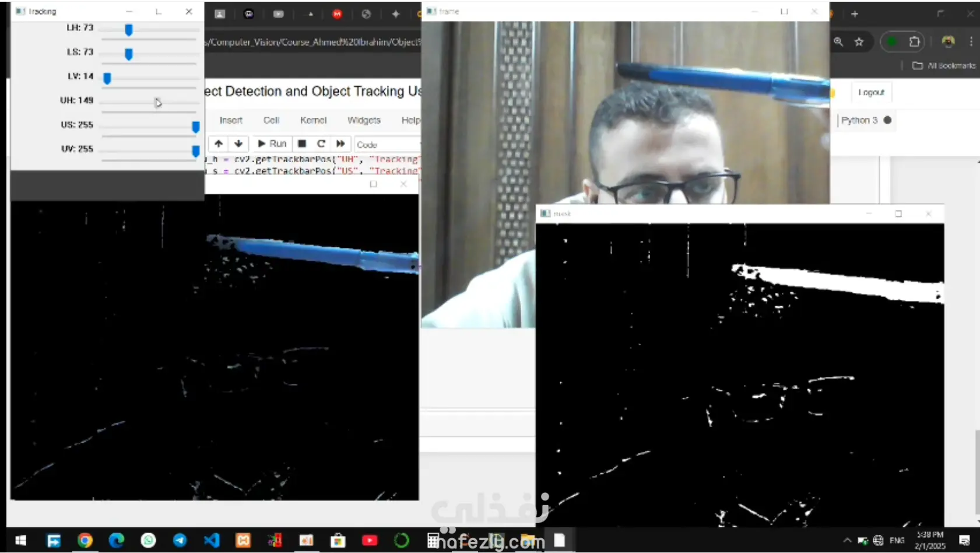Screen dimensions: 980x553
Task: Interrupt the kernel with the stop icon
Action: point(302,143)
